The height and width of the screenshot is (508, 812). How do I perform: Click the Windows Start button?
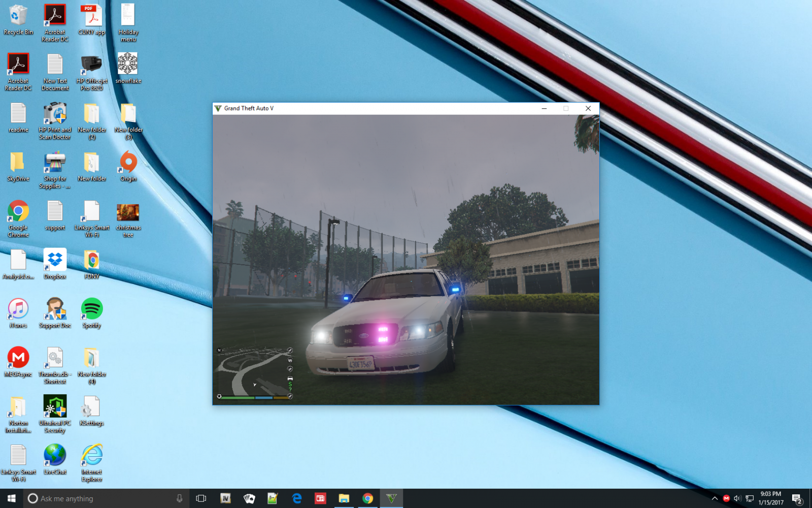(11, 498)
